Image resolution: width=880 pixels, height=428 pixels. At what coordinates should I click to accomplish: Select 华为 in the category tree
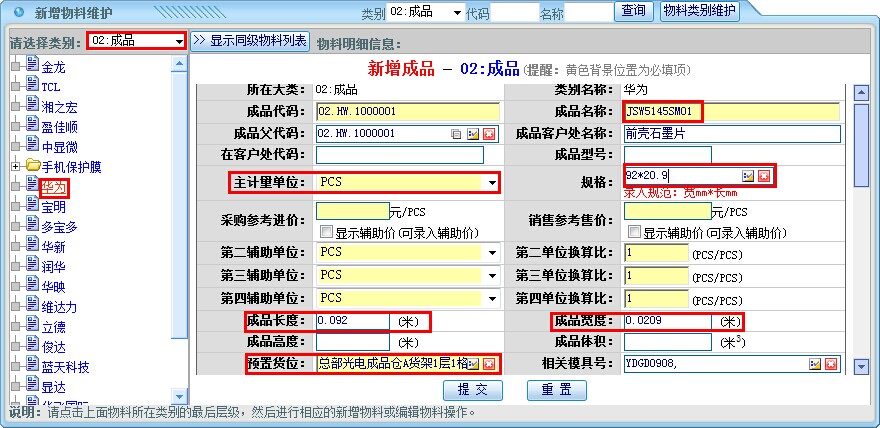pyautogui.click(x=54, y=187)
